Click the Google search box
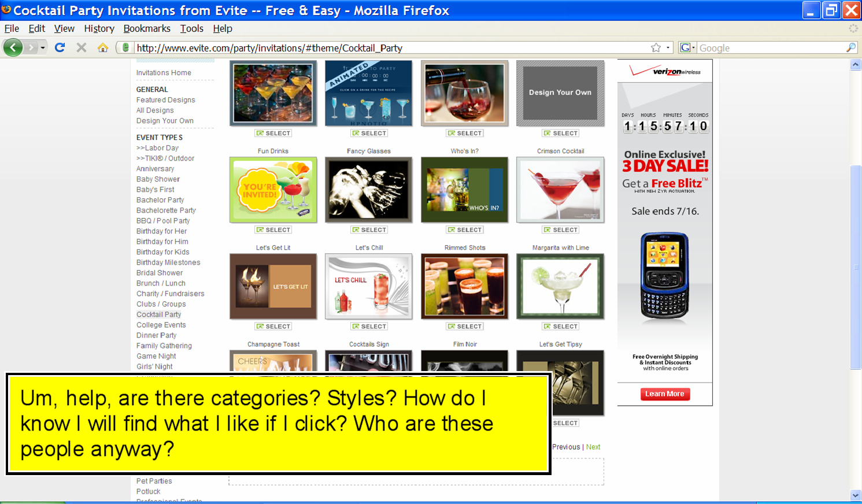Viewport: 862px width, 504px height. pos(771,48)
